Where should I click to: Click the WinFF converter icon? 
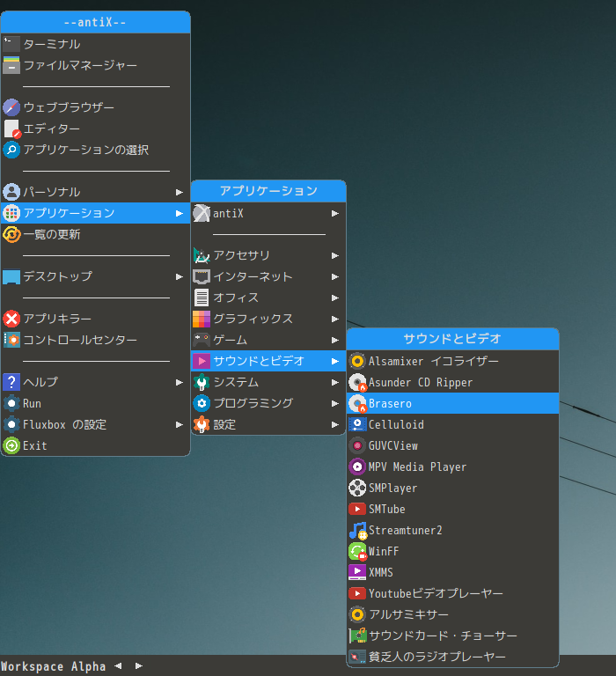[357, 551]
